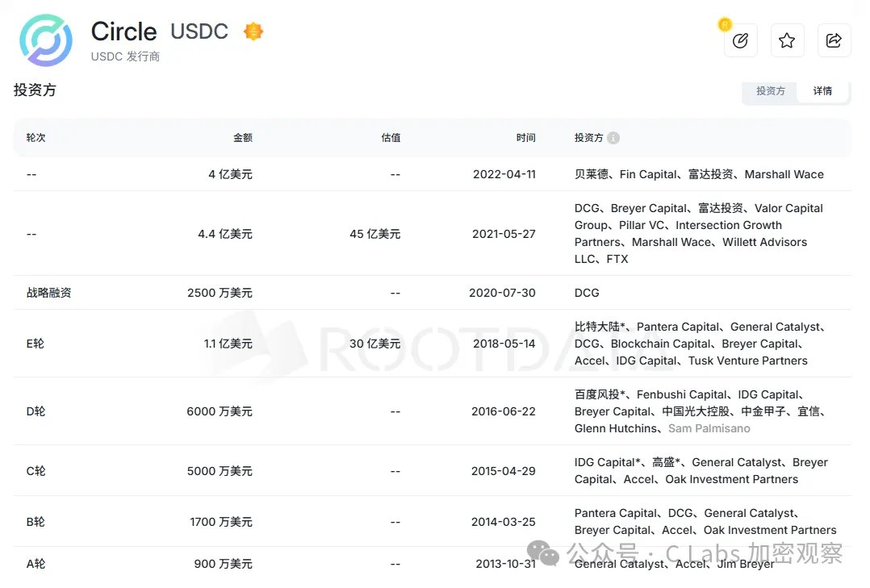Click the 4.4 亿美元 amount cell
Viewport: 870px width, 588px height.
tap(225, 234)
